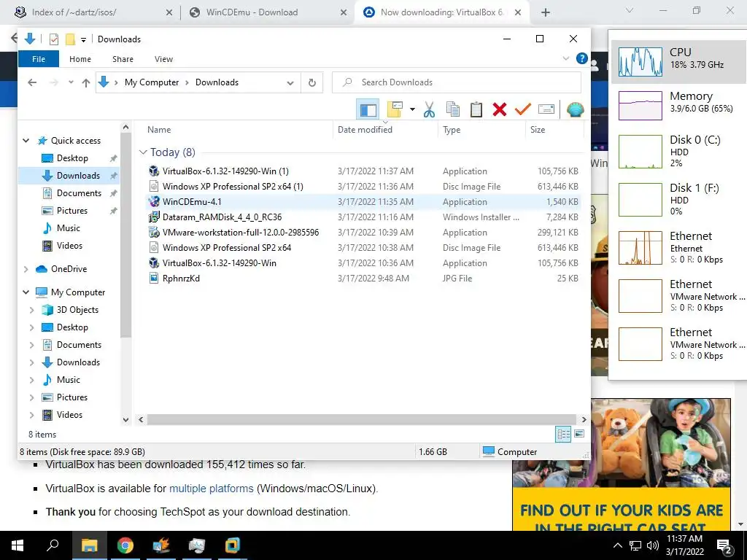Click the Cut scissors toolbar icon
The image size is (747, 560).
[x=429, y=109]
